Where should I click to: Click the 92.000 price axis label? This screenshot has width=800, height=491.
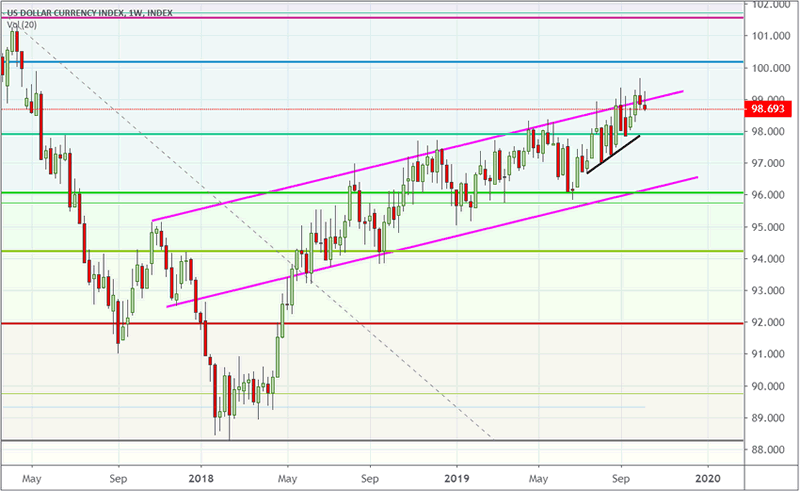click(768, 322)
